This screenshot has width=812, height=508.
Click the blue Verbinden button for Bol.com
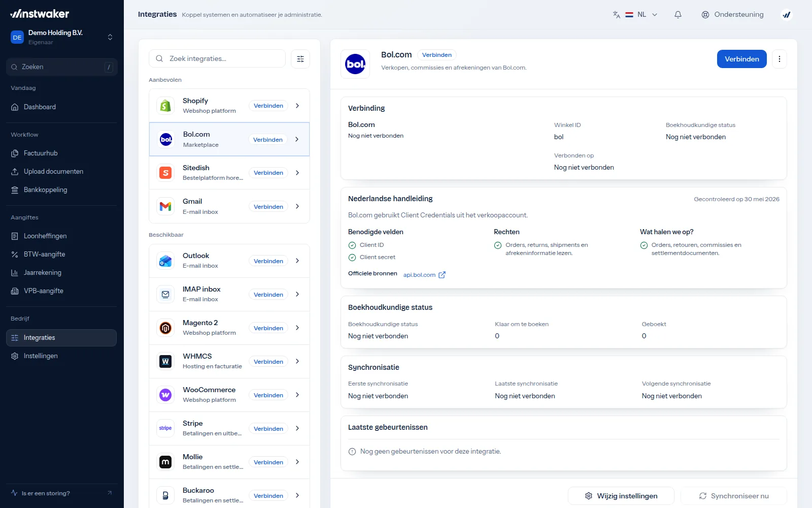coord(742,59)
